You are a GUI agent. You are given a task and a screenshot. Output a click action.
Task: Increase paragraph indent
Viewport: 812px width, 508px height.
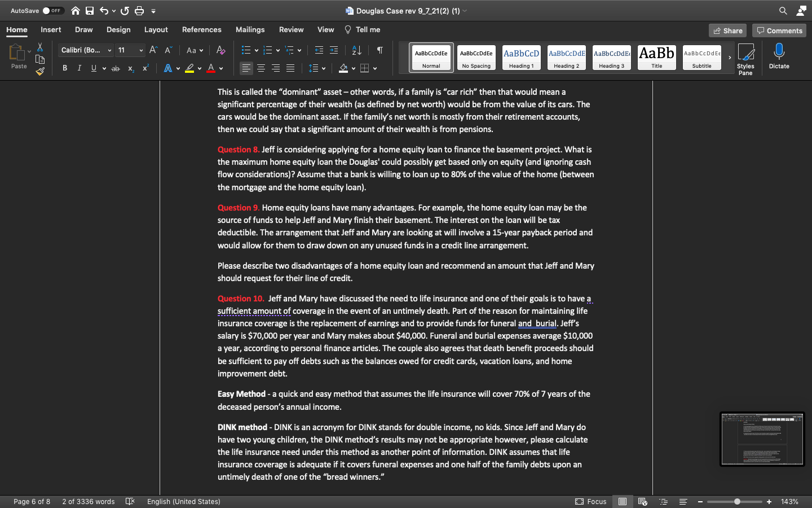point(334,50)
